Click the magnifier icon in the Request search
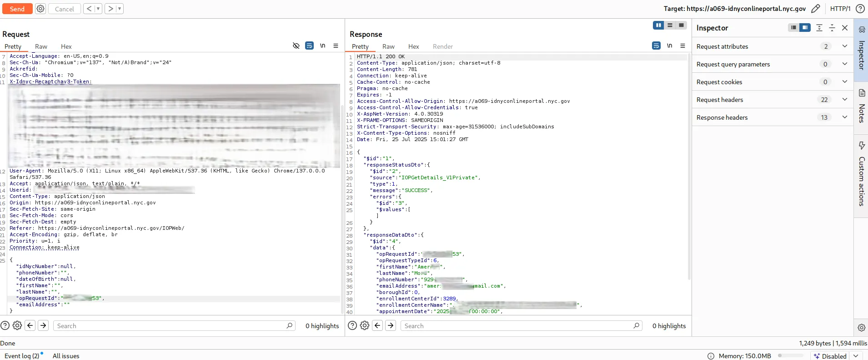The width and height of the screenshot is (868, 360). [x=289, y=325]
